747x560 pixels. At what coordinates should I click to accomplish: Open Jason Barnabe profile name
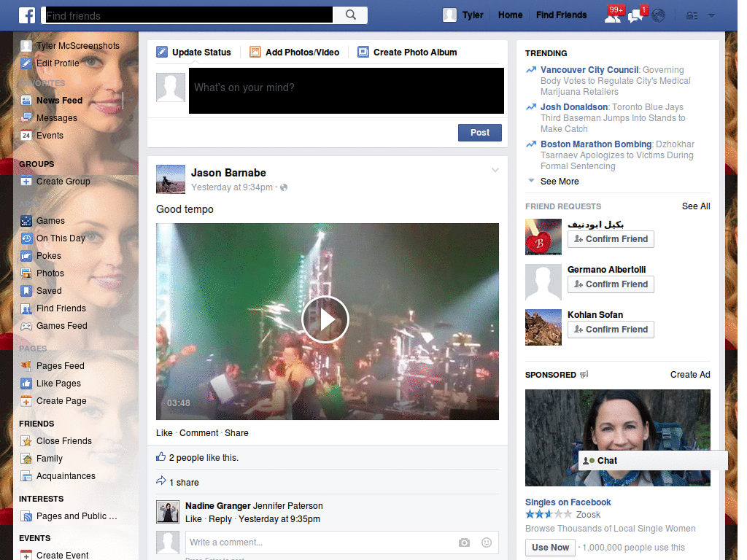pos(228,173)
